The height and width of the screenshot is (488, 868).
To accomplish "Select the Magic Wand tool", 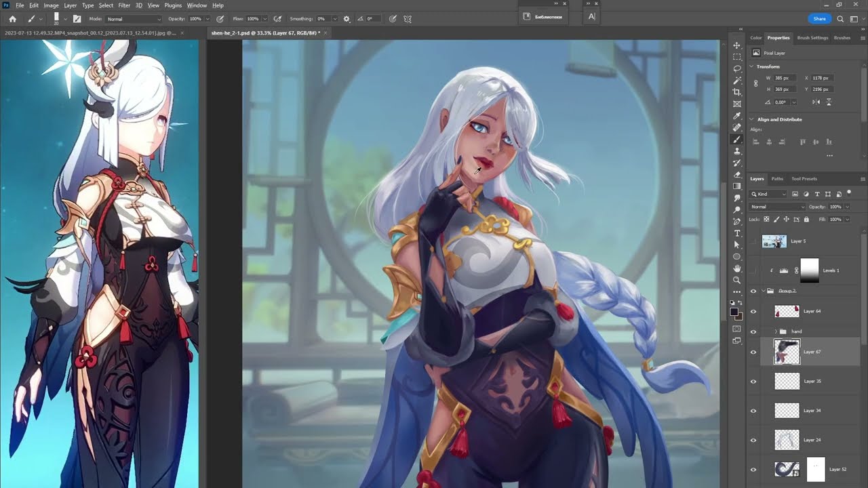I will 737,81.
